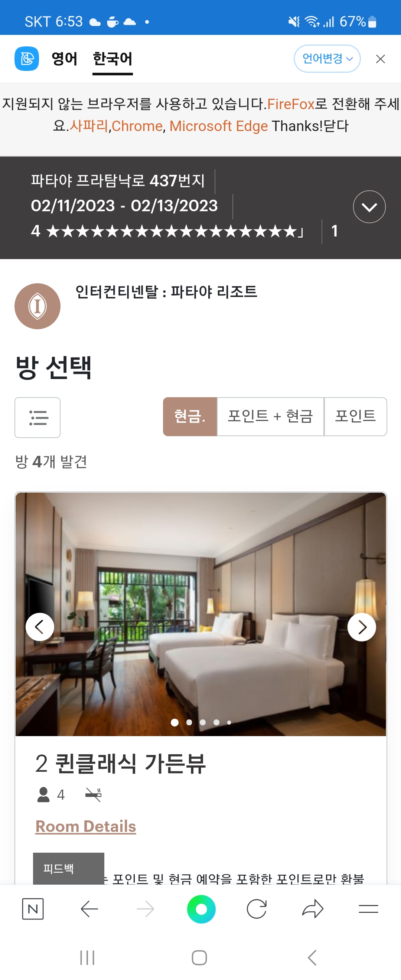Open the room filter list icon
401x980 pixels.
pyautogui.click(x=37, y=417)
